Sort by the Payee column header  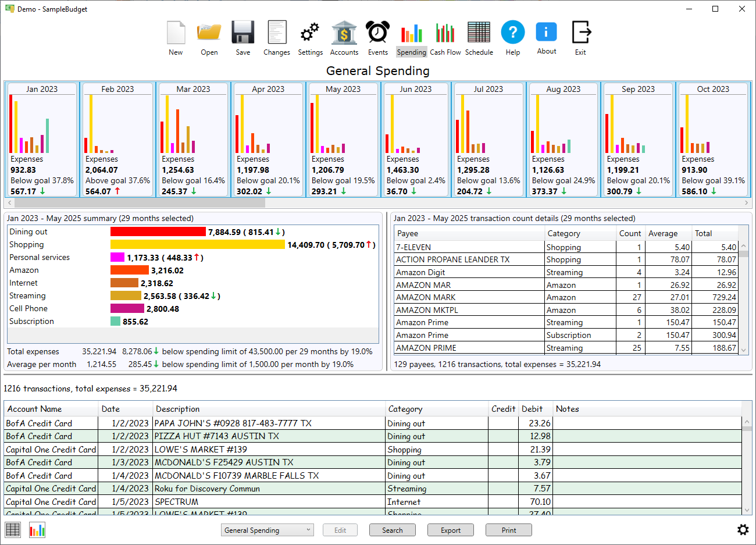tap(469, 233)
